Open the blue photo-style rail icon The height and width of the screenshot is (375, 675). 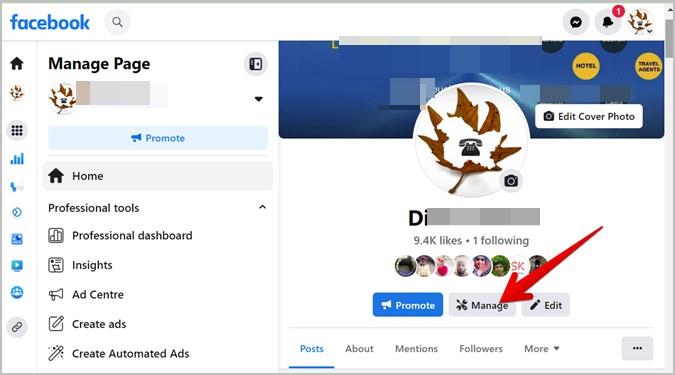click(17, 239)
